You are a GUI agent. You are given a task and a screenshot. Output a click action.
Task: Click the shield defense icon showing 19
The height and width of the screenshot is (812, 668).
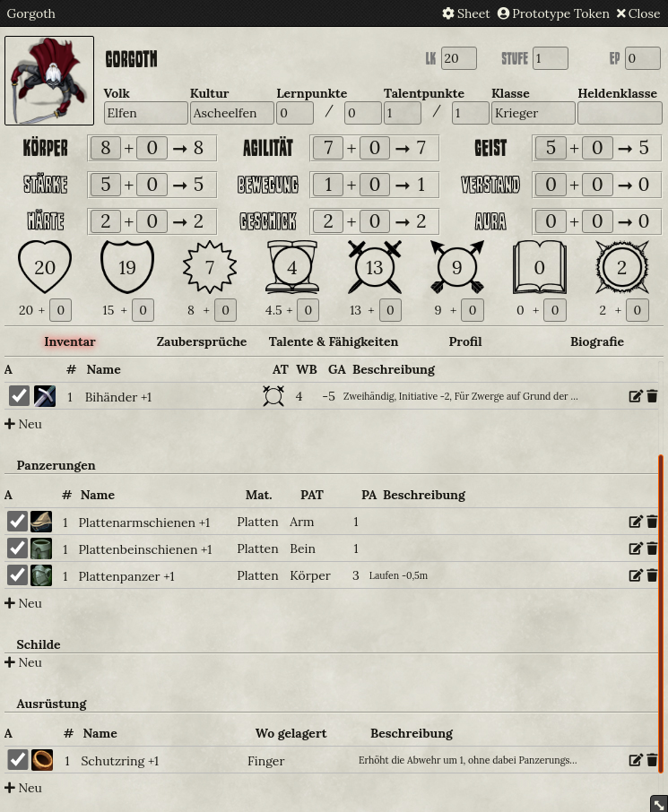[x=127, y=267]
